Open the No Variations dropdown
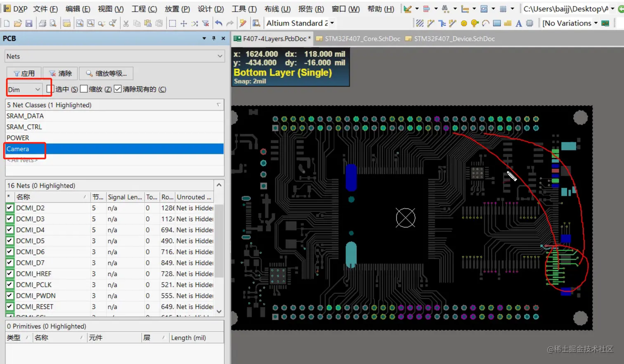Viewport: 624px width, 364px height. point(596,24)
